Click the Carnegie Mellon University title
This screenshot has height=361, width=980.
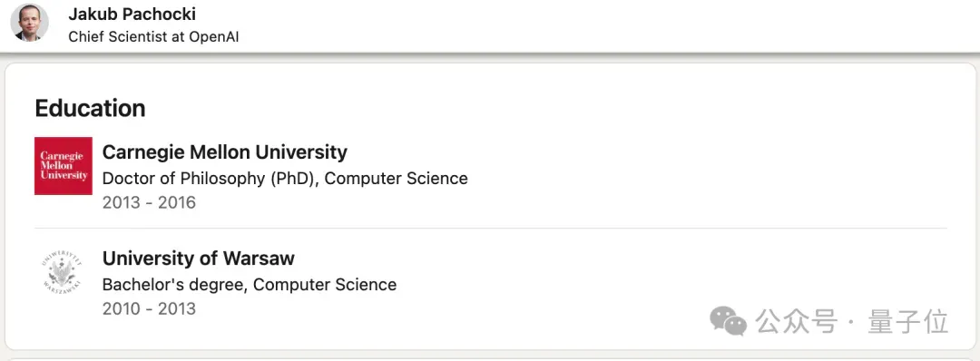pos(225,151)
